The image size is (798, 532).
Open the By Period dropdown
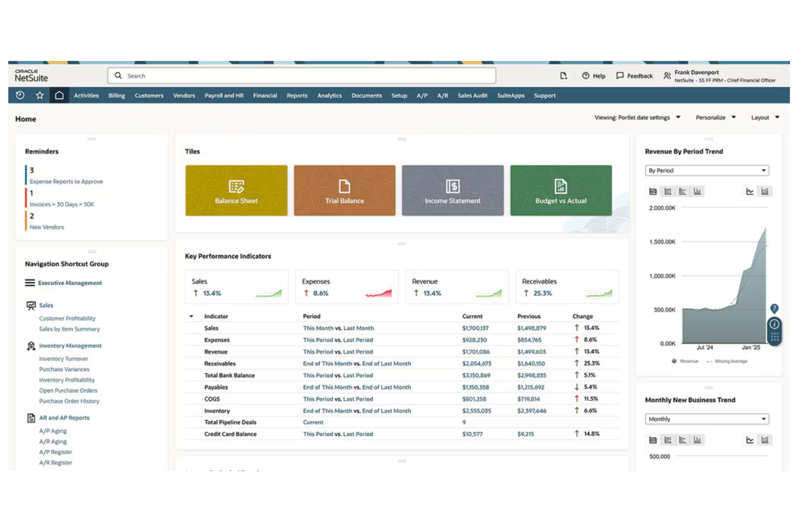(706, 170)
